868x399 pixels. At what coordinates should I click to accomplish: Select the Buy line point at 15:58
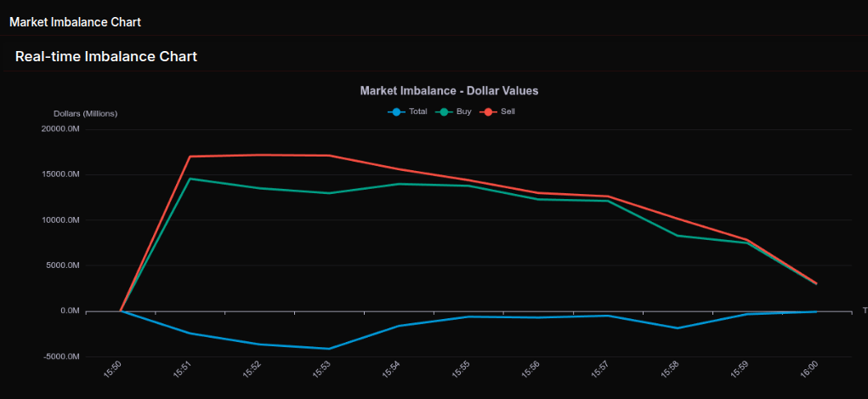(677, 236)
